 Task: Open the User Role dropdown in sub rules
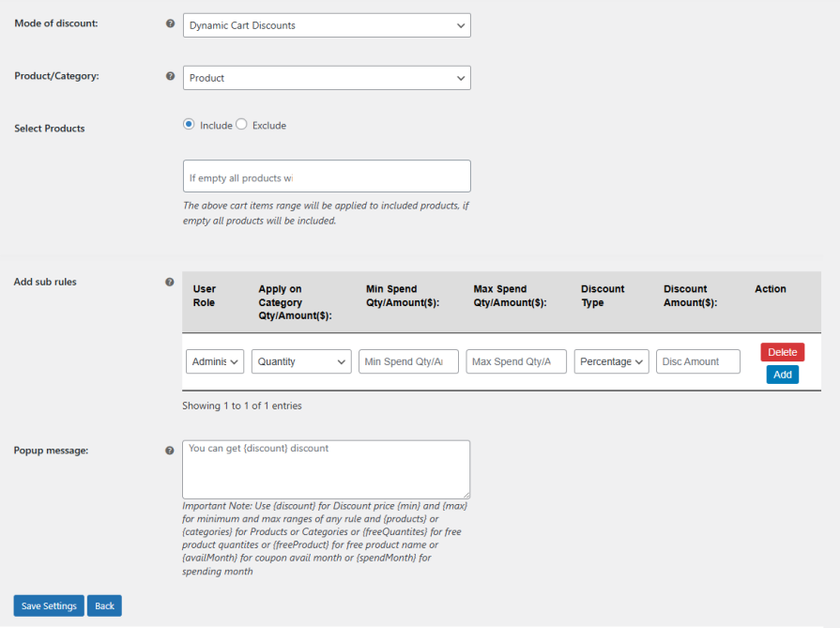(214, 361)
